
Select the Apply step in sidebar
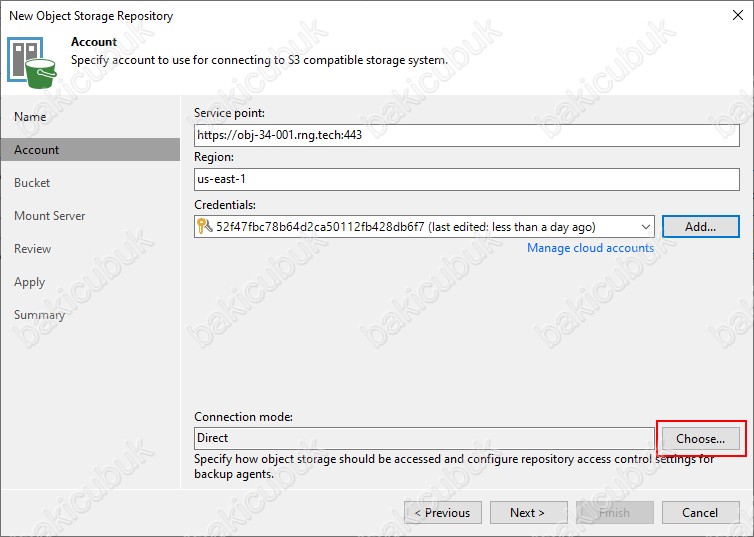coord(29,282)
